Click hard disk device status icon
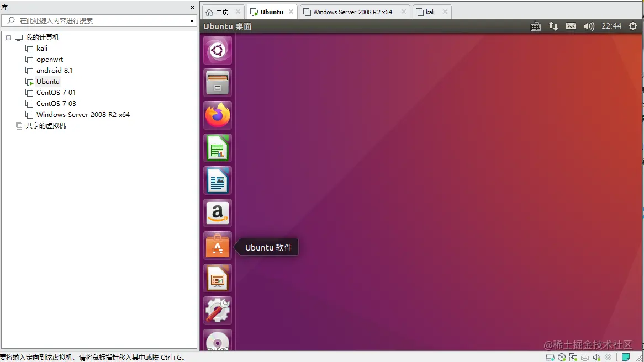 click(550, 357)
